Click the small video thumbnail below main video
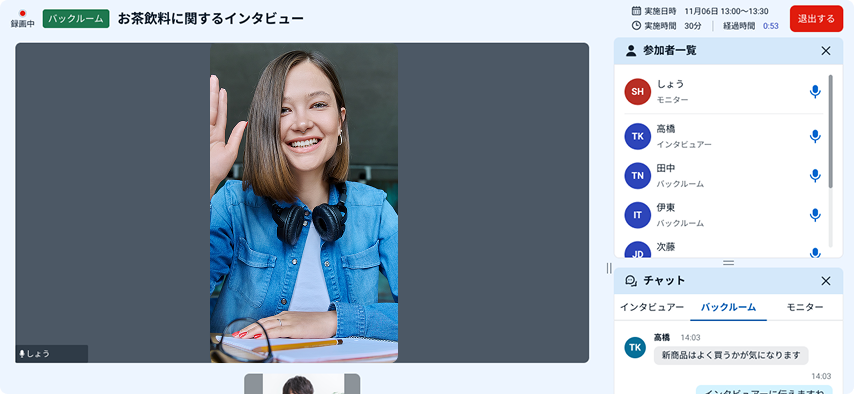 (x=302, y=384)
